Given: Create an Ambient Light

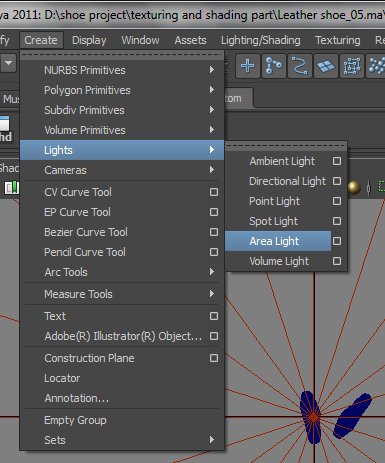Looking at the screenshot, I should pyautogui.click(x=282, y=161).
